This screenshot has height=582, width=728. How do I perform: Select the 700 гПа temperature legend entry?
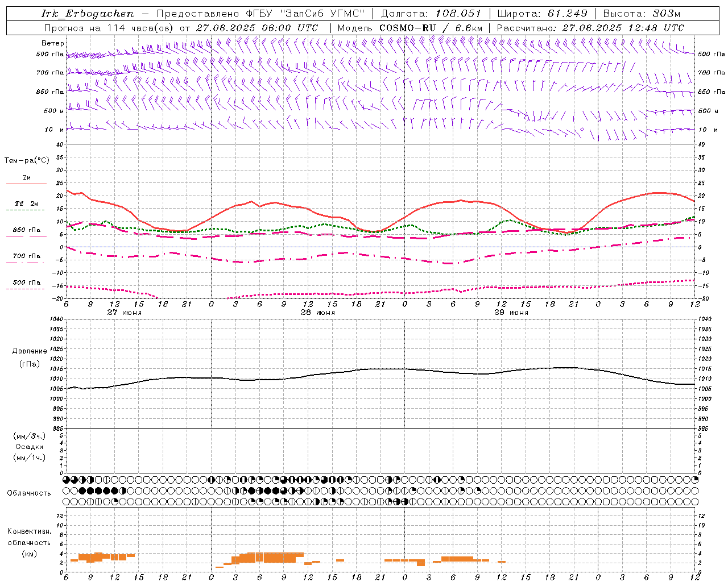coord(27,256)
